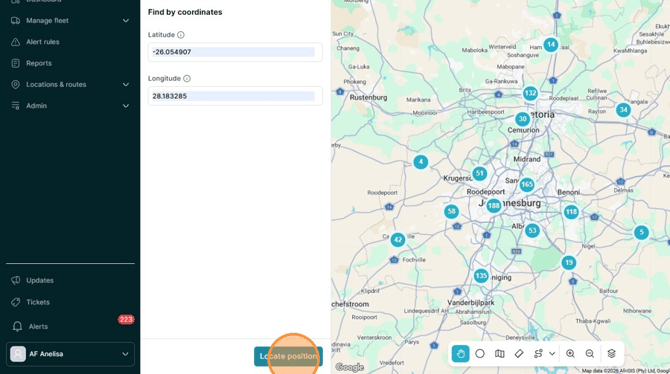Click the Reports document icon
The image size is (670, 374).
pyautogui.click(x=15, y=63)
